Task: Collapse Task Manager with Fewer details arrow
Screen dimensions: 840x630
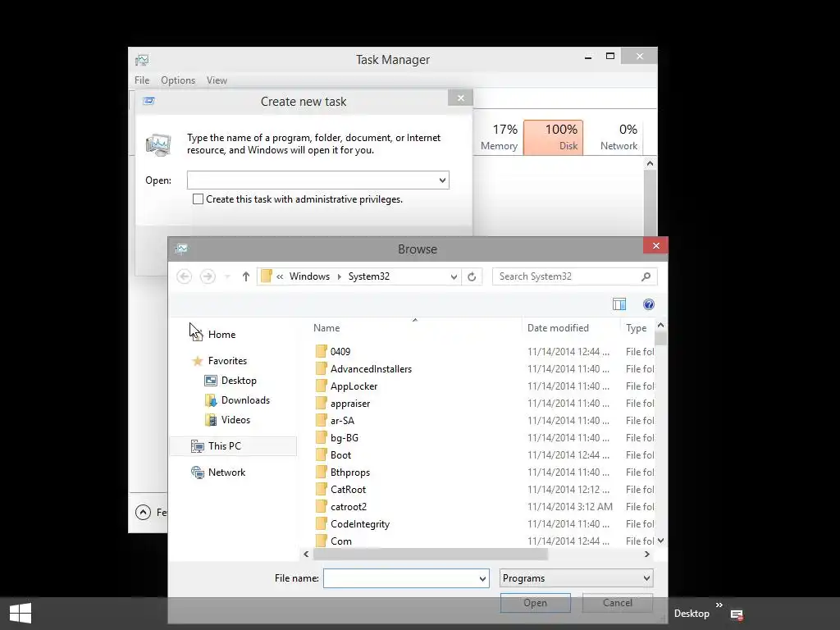Action: click(x=143, y=513)
